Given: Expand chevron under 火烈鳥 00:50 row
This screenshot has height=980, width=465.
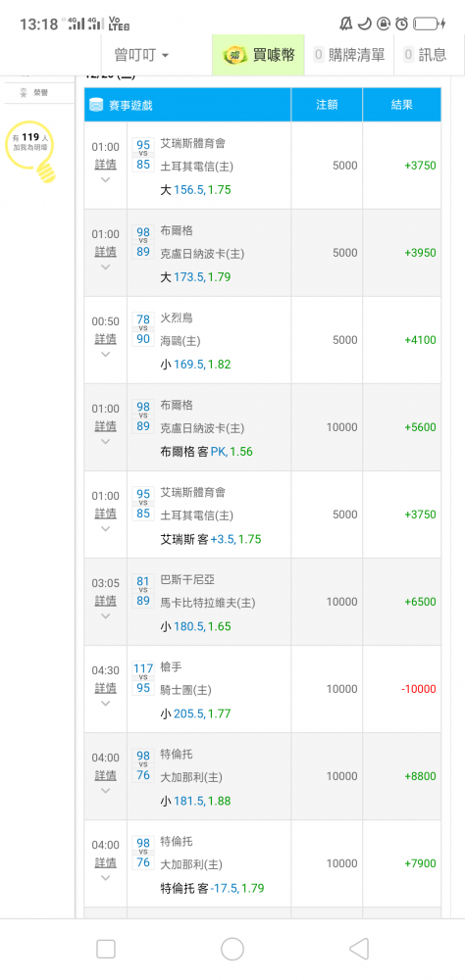Looking at the screenshot, I should click(x=105, y=355).
